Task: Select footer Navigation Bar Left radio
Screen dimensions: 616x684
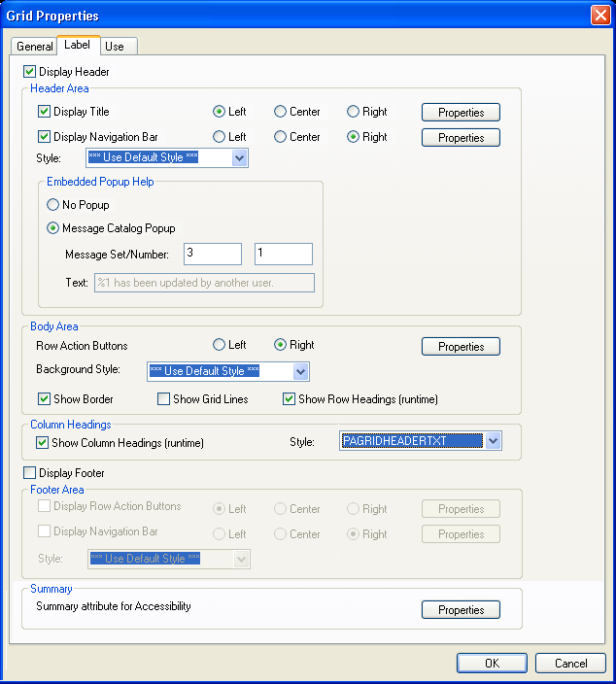Action: 219,534
